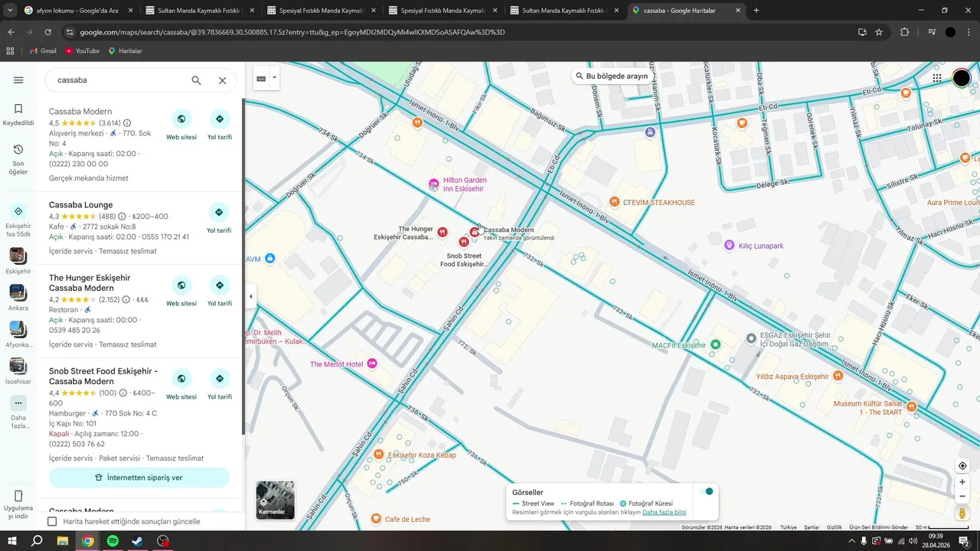Viewport: 980px width, 551px height.
Task: Open Google apps grid
Action: click(937, 78)
